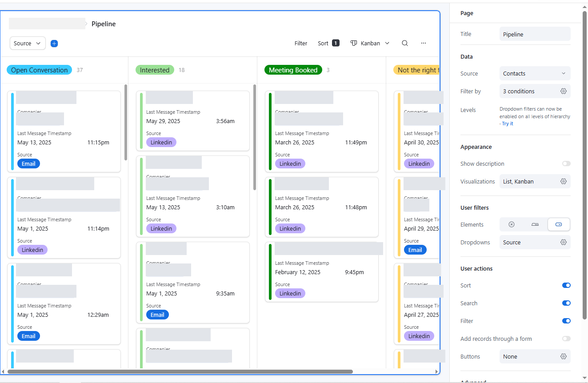588x383 pixels.
Task: Open Buttons None gear icon
Action: [564, 356]
